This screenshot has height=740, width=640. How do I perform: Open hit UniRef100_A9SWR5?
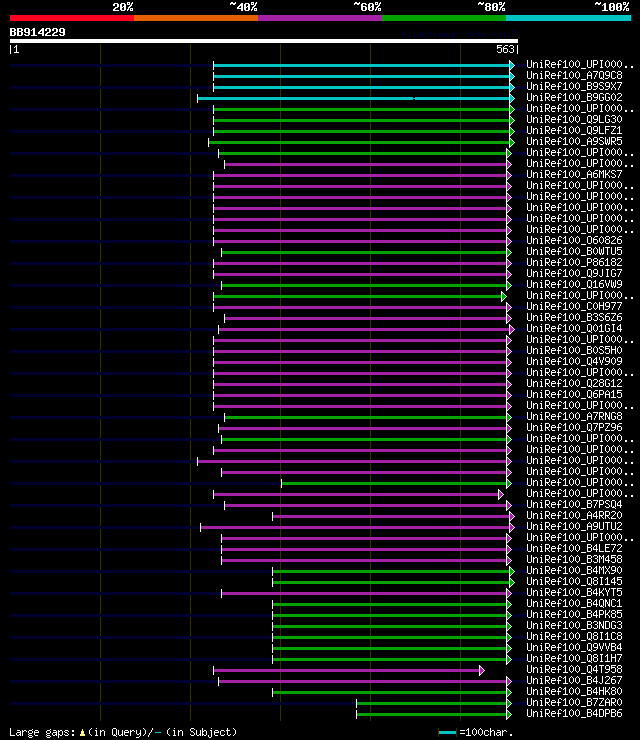click(574, 141)
